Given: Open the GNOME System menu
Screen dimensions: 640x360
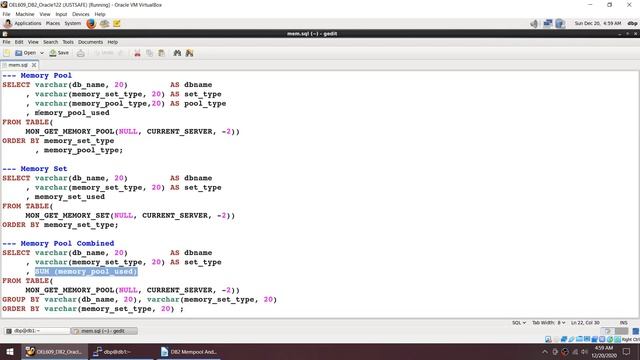Looking at the screenshot, I should coord(73,24).
